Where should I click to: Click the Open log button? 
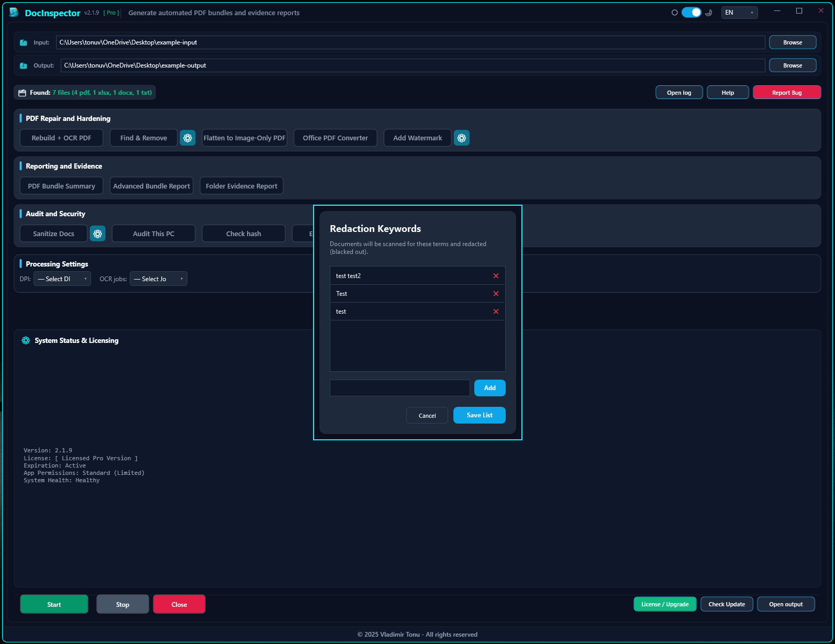[679, 93]
